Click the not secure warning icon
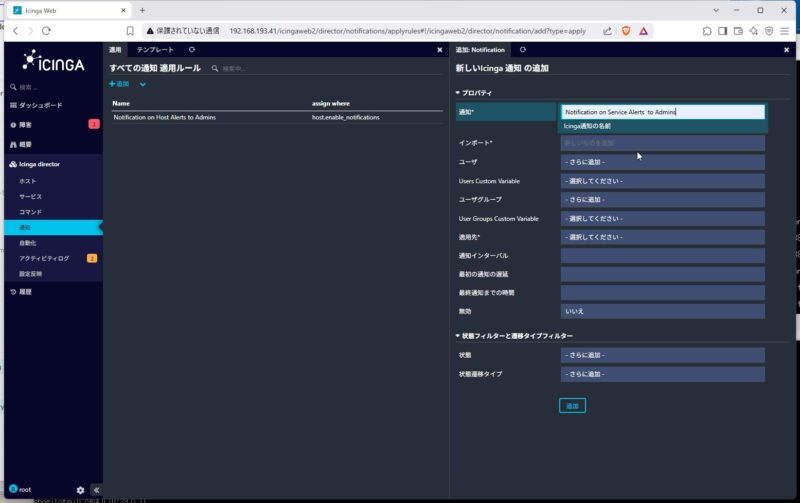The width and height of the screenshot is (800, 503). click(150, 31)
